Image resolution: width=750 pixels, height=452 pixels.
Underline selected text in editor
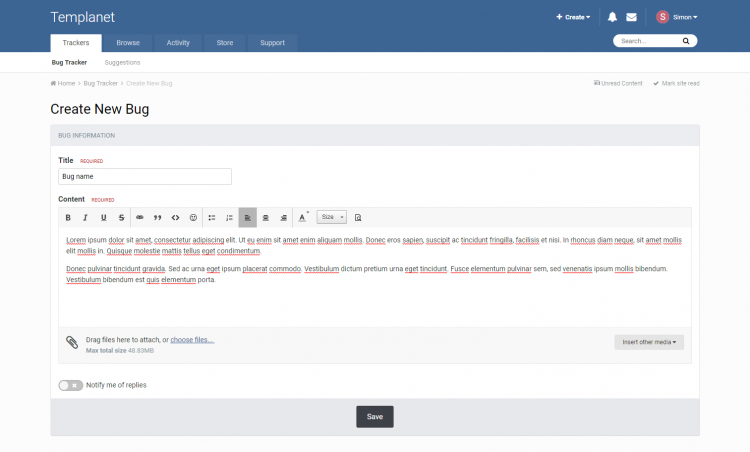tap(103, 218)
